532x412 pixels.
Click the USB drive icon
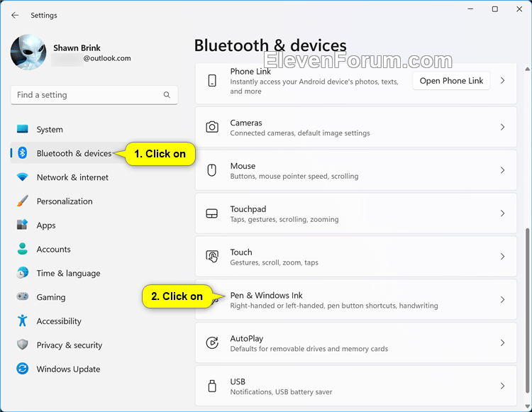pyautogui.click(x=212, y=386)
